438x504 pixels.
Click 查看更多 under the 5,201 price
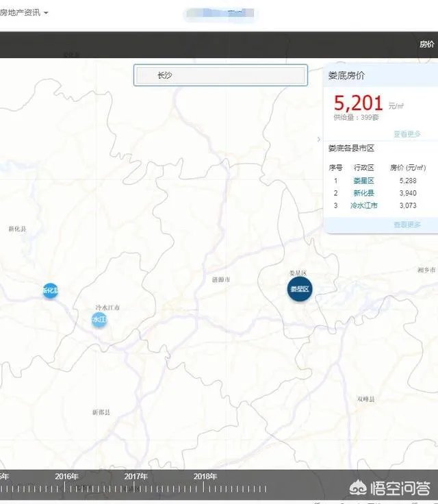tap(407, 134)
